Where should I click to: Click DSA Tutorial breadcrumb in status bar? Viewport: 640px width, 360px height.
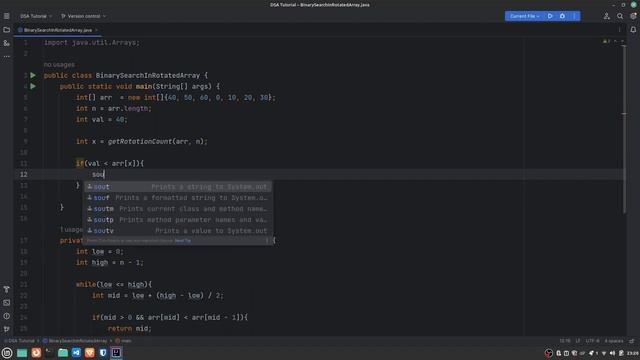coord(20,340)
